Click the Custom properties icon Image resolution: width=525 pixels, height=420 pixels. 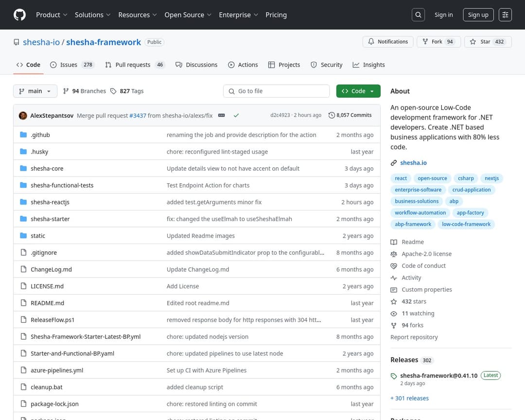click(x=394, y=290)
